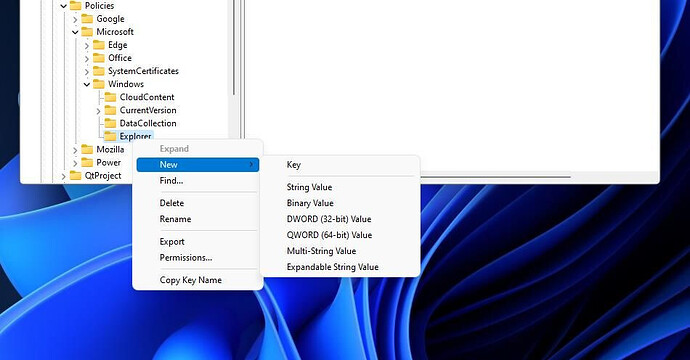Expand the Mozilla key chevron
This screenshot has height=360, width=690.
tap(75, 150)
